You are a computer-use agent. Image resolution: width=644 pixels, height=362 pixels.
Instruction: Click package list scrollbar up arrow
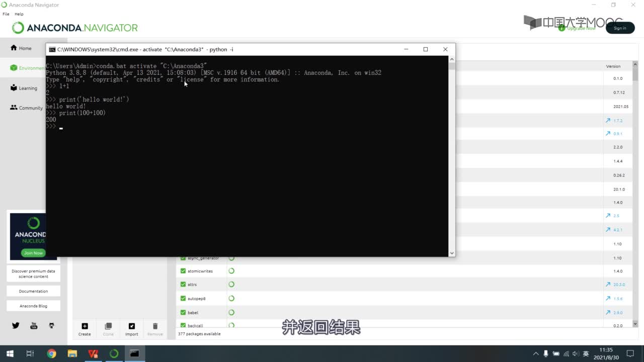click(x=635, y=65)
